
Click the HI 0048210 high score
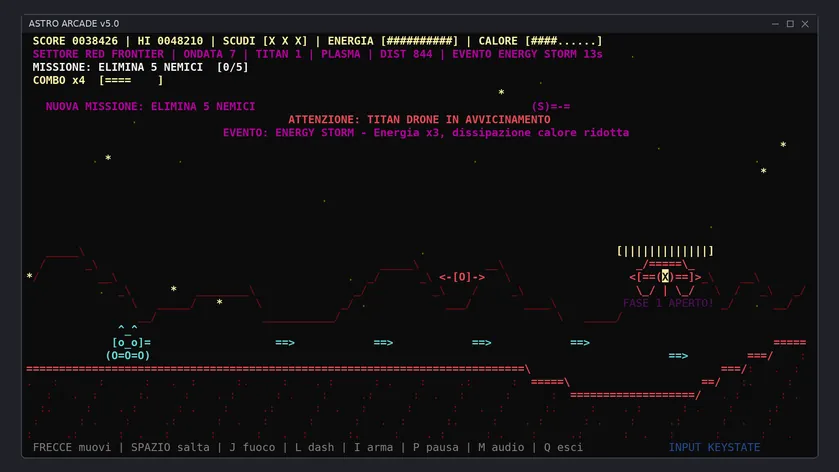170,41
